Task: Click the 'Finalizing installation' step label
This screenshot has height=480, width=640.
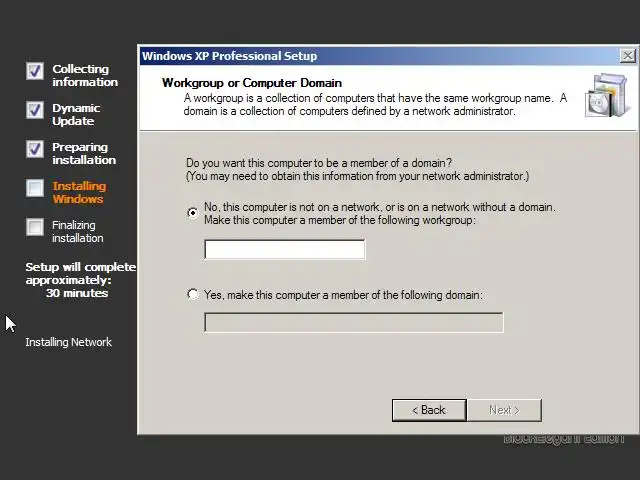Action: 78,231
